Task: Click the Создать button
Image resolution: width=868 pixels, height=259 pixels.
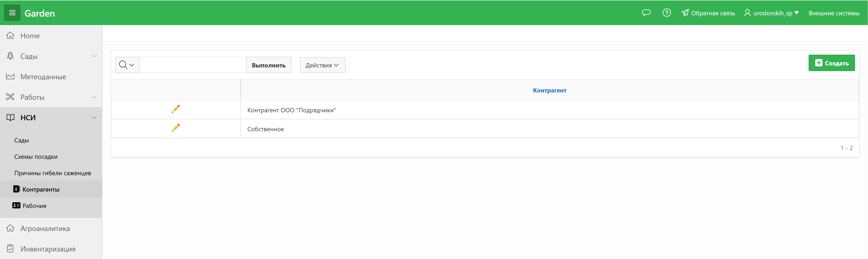Action: click(x=831, y=63)
